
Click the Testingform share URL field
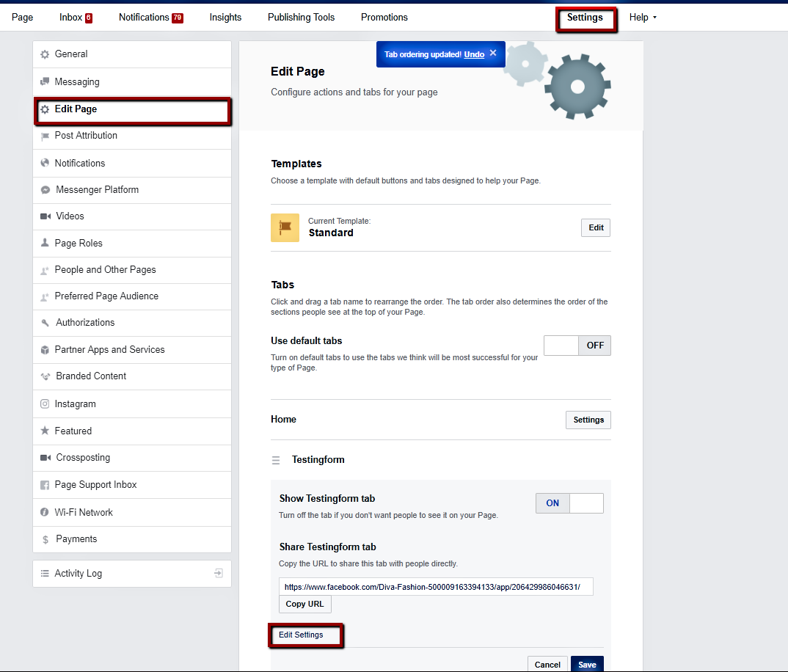(x=436, y=586)
